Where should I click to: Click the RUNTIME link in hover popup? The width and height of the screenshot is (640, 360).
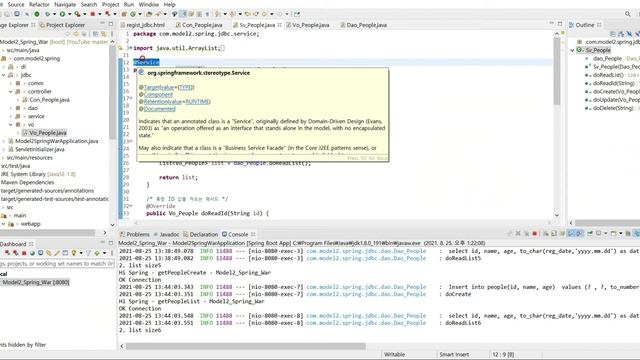point(197,102)
